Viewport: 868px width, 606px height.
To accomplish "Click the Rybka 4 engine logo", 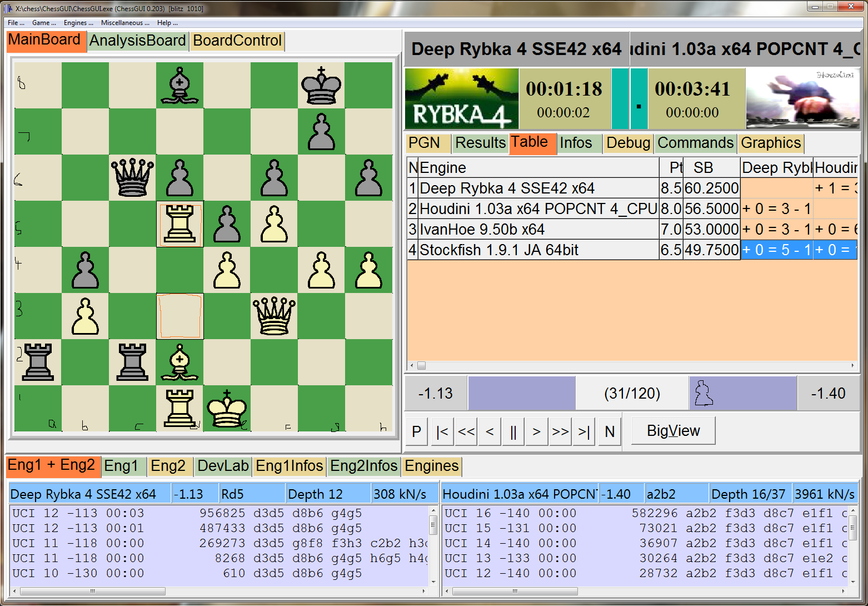I will (x=462, y=99).
